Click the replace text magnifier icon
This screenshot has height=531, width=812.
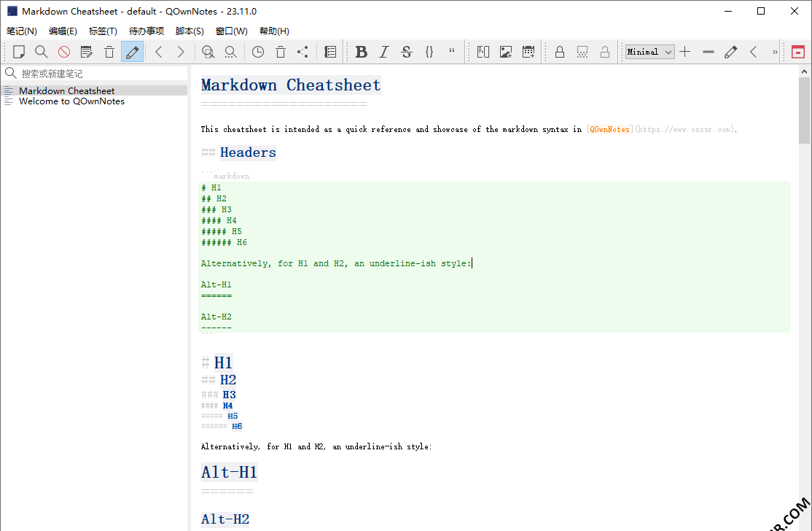tap(230, 52)
